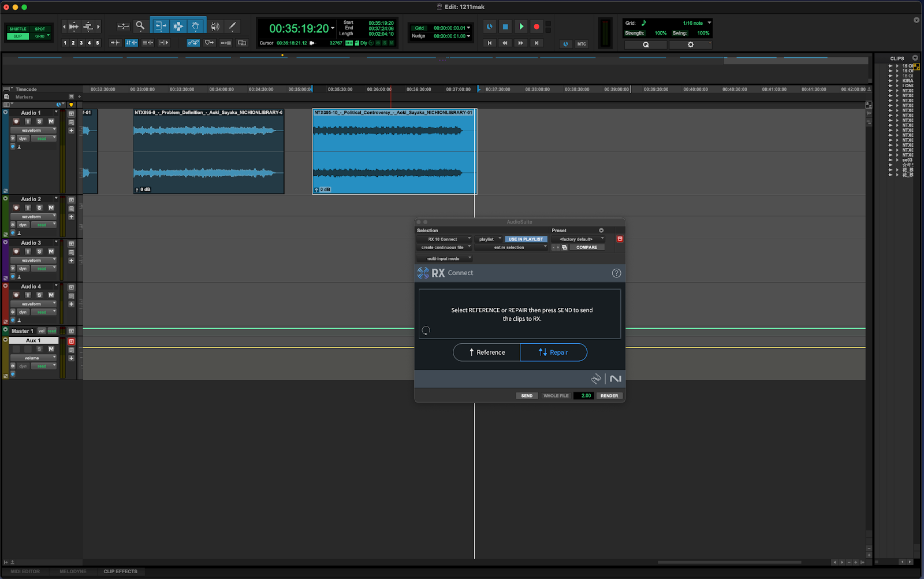Toggle Tab to Transients button

pos(115,43)
